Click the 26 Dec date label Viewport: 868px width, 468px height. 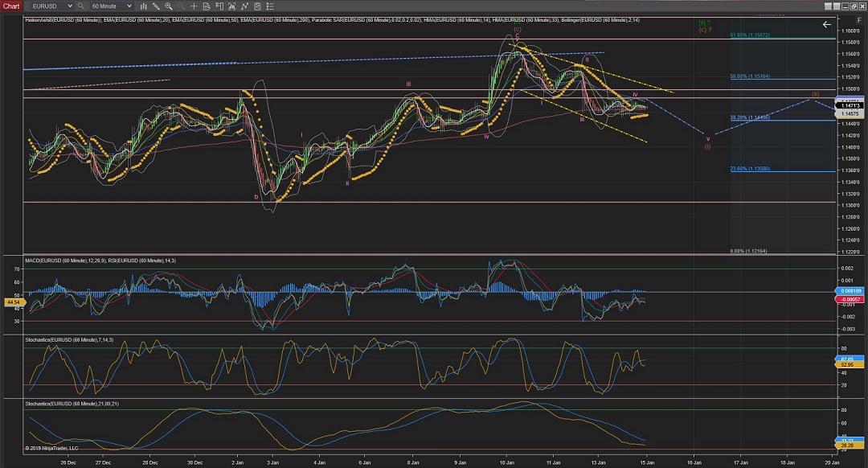[x=68, y=462]
